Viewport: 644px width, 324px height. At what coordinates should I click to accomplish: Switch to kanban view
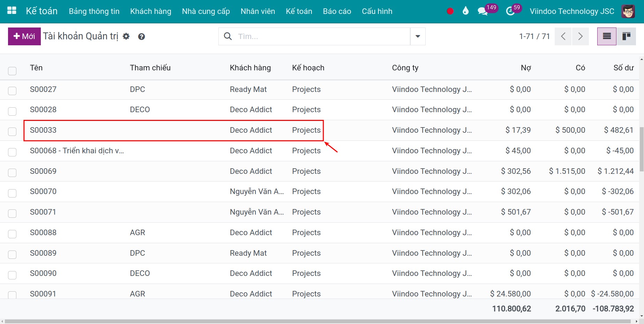(626, 36)
